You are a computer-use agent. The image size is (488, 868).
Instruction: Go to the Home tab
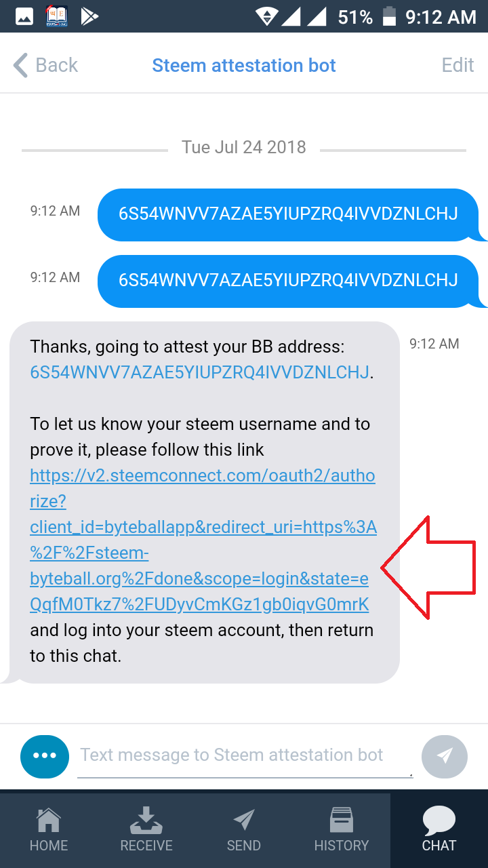tap(49, 830)
